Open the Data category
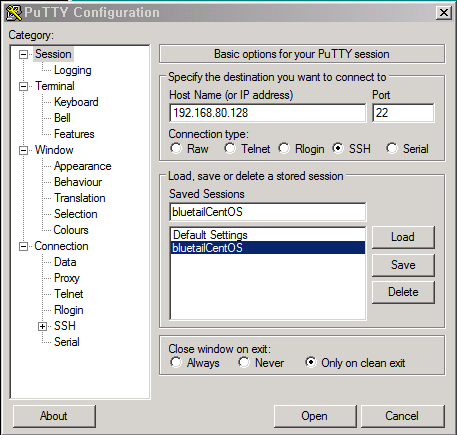The height and width of the screenshot is (435, 457). 65,262
